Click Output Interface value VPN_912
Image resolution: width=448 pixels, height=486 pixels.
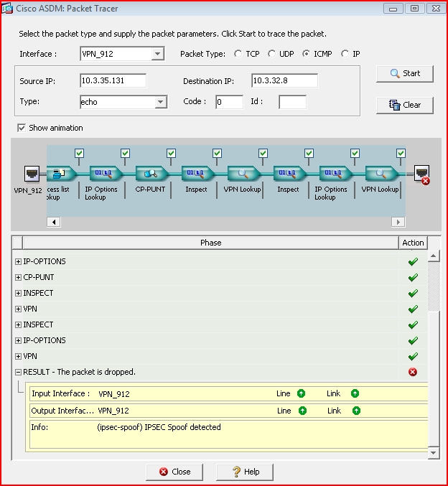113,411
